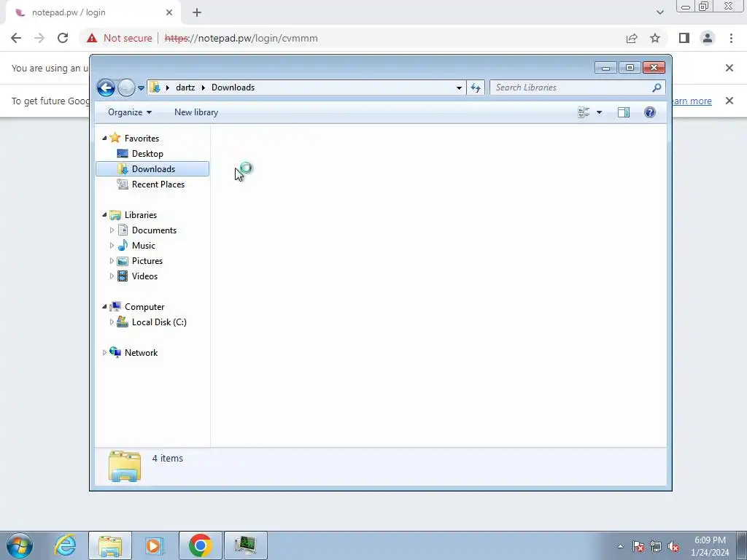
Task: Open the Music library
Action: click(x=144, y=246)
